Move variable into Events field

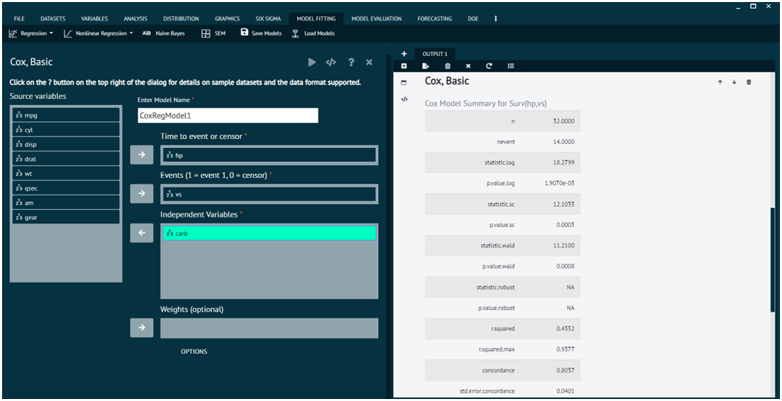click(x=142, y=194)
